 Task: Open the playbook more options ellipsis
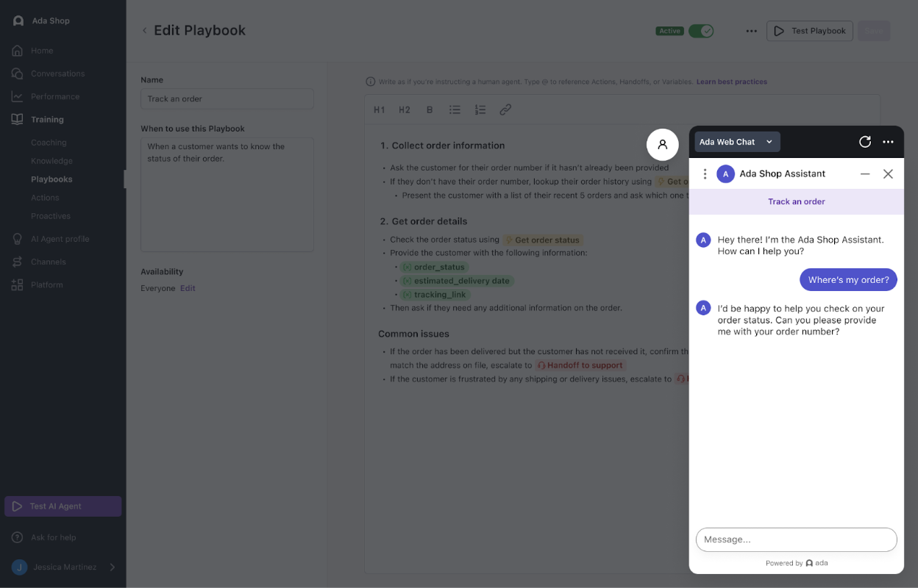click(751, 31)
